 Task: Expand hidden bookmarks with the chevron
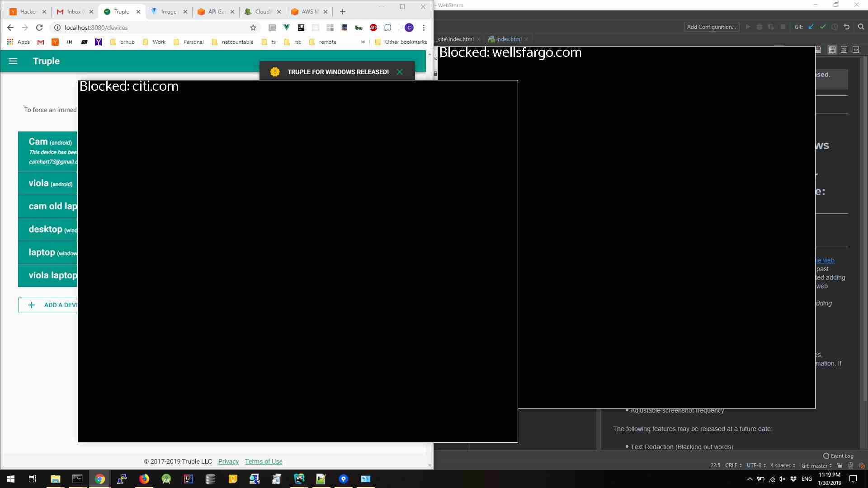[x=363, y=42]
